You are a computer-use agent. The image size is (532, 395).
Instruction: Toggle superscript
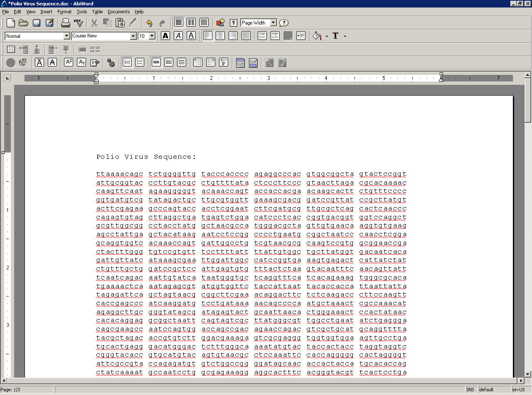69,63
